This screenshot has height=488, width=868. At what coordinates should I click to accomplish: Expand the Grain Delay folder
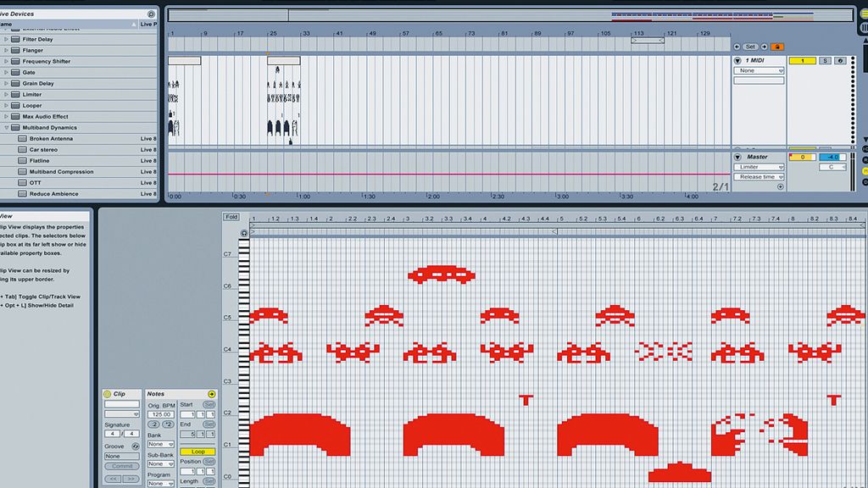(6, 84)
